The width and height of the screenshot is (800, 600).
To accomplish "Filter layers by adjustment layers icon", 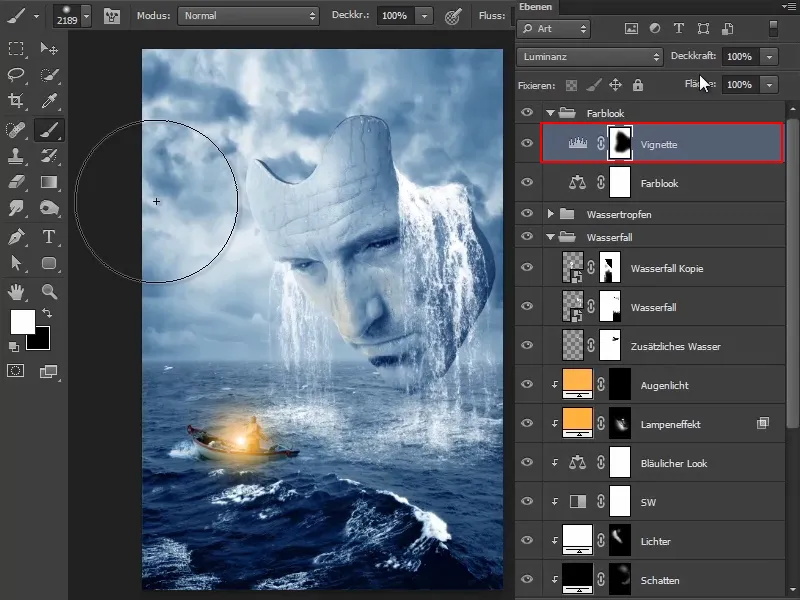I will 655,29.
